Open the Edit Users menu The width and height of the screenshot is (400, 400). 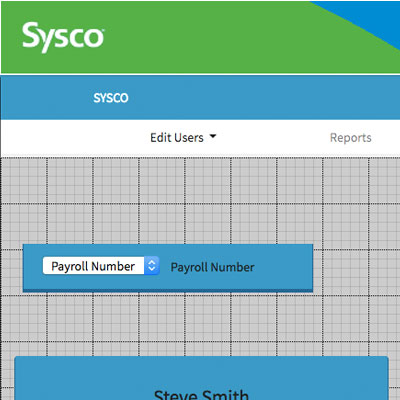(x=183, y=137)
